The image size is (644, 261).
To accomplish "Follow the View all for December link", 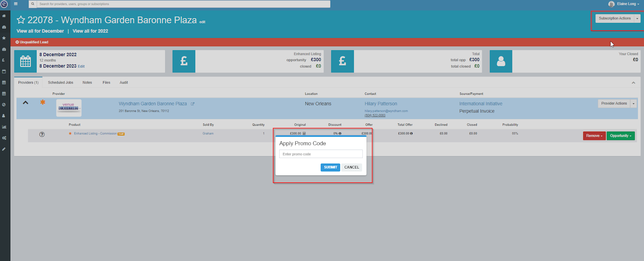I will [40, 31].
